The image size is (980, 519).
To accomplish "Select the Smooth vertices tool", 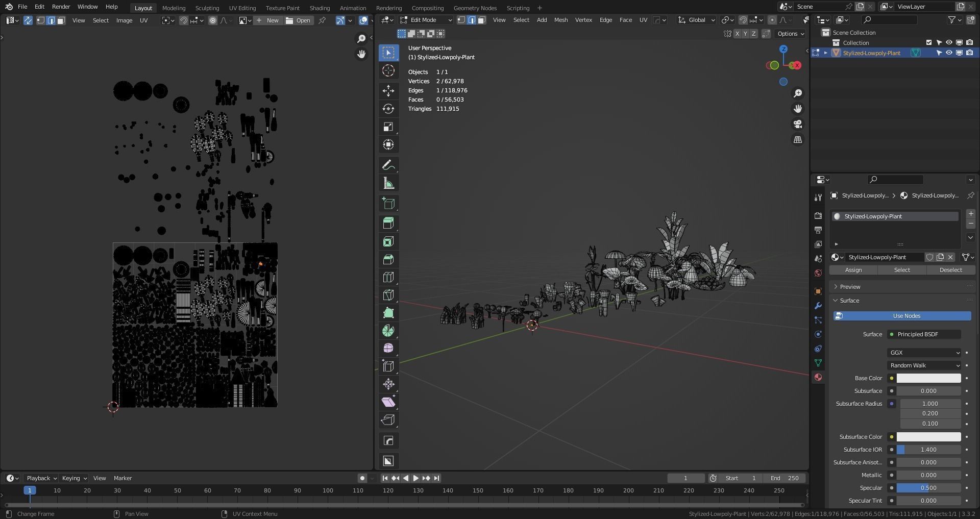I will (388, 348).
